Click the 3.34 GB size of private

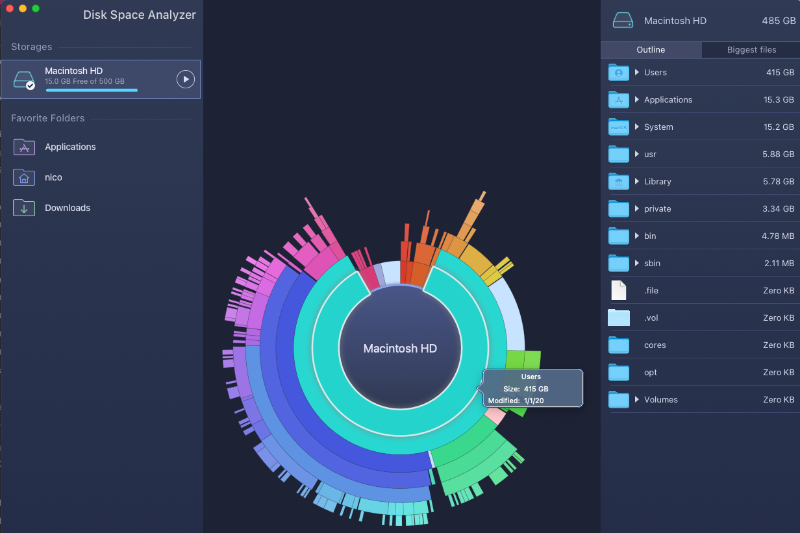pyautogui.click(x=778, y=209)
